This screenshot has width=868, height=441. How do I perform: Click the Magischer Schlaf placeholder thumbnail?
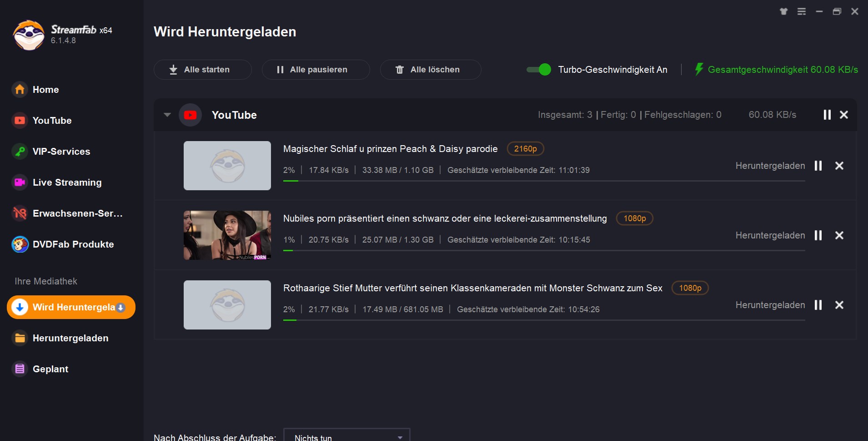pos(227,166)
